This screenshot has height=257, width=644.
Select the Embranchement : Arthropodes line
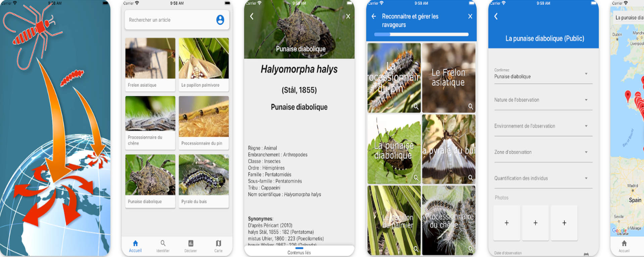click(x=278, y=155)
